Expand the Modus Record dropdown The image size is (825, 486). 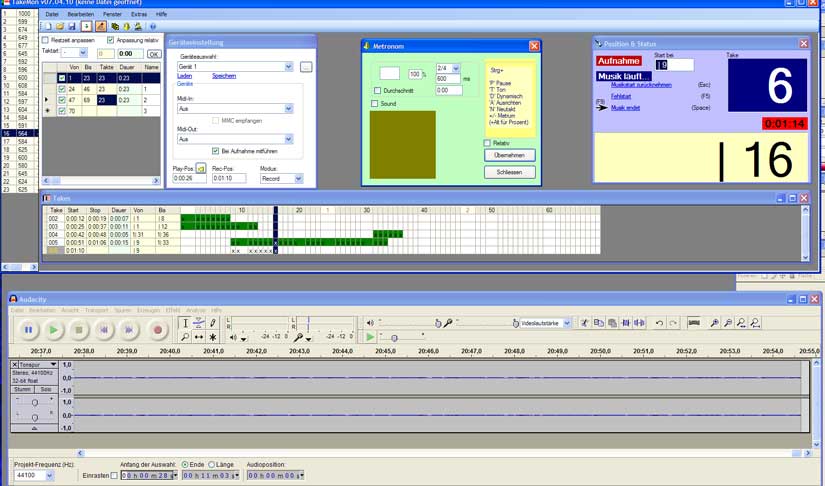point(297,179)
